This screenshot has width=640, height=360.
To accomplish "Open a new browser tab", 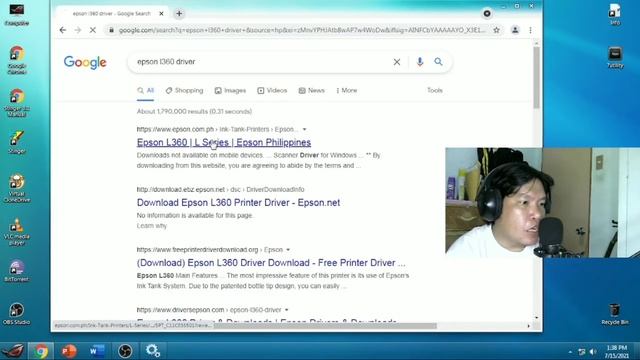I will [179, 13].
